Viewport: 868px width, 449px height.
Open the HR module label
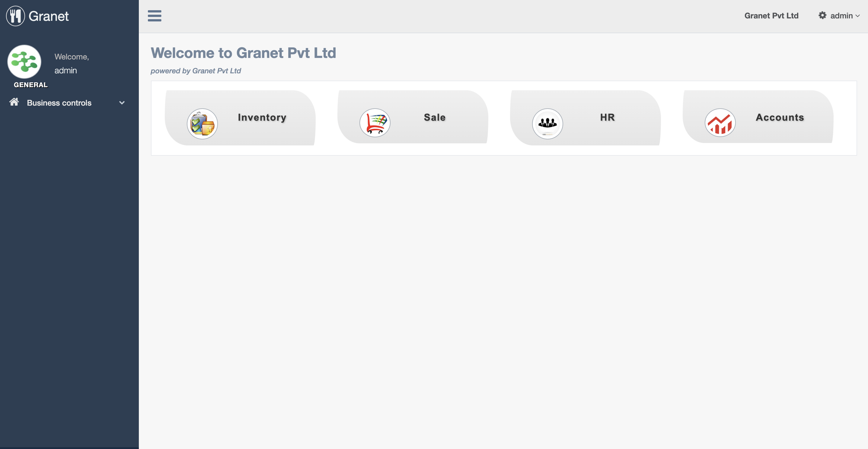[608, 117]
